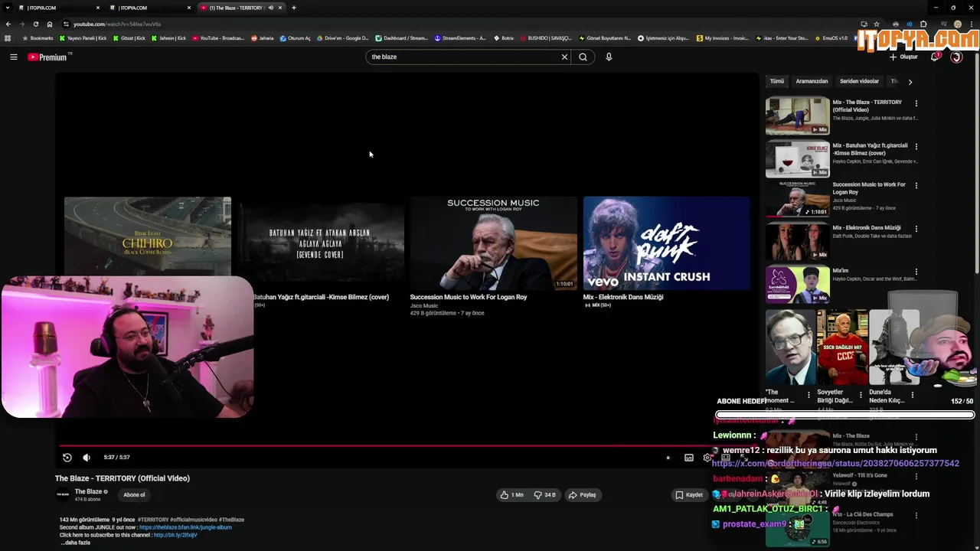Open The Blaze channel avatar
Image resolution: width=980 pixels, height=551 pixels.
click(x=63, y=494)
